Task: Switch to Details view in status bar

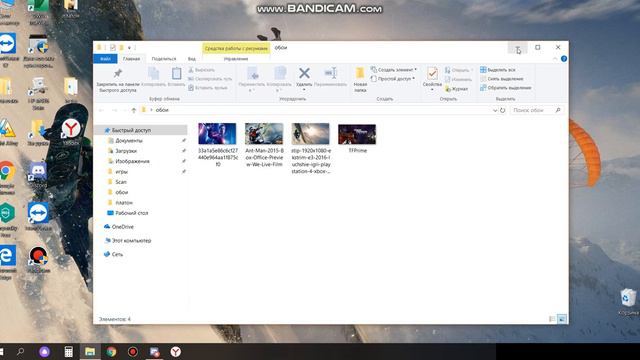Action: (x=552, y=319)
